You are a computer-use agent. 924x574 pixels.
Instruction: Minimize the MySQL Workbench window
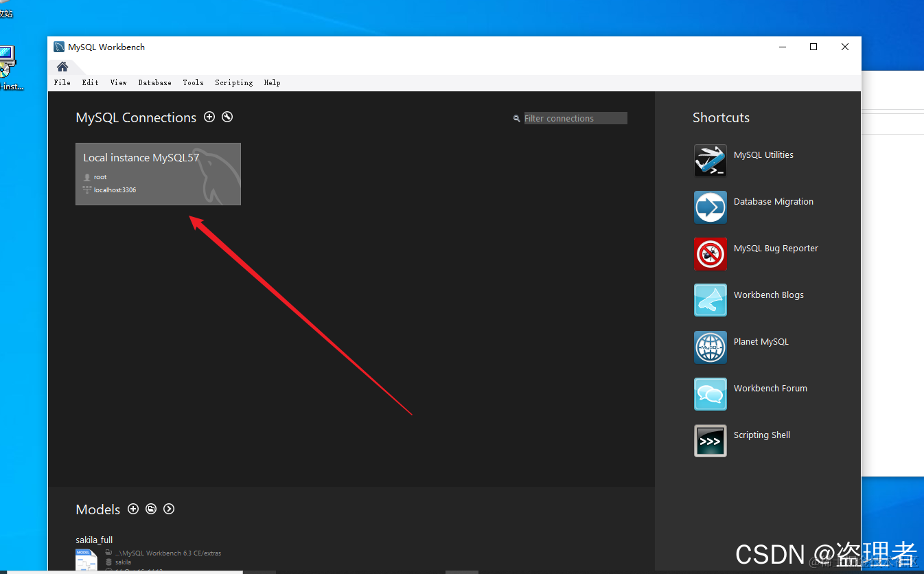click(x=783, y=47)
